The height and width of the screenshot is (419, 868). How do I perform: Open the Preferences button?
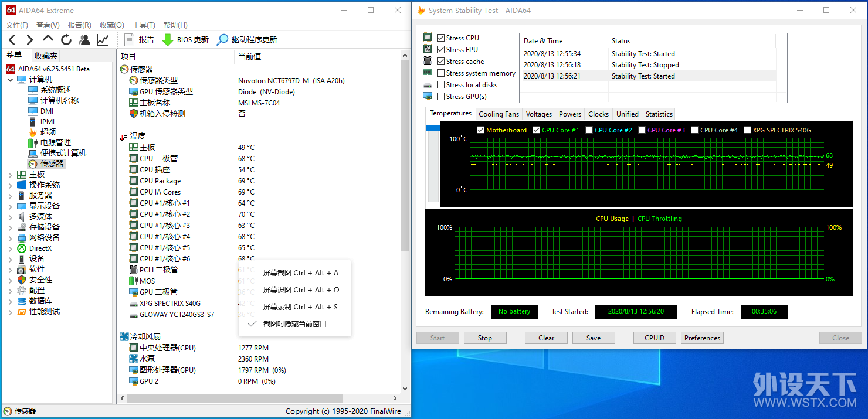(x=702, y=338)
